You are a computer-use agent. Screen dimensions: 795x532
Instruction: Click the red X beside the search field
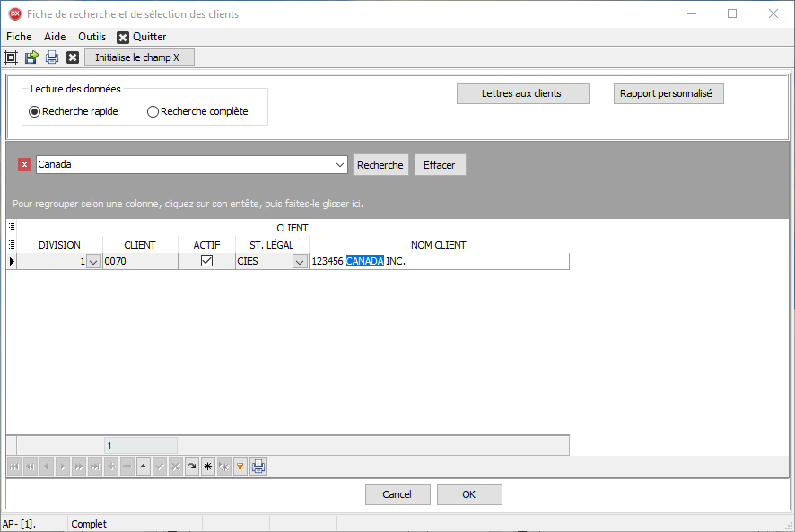(24, 165)
